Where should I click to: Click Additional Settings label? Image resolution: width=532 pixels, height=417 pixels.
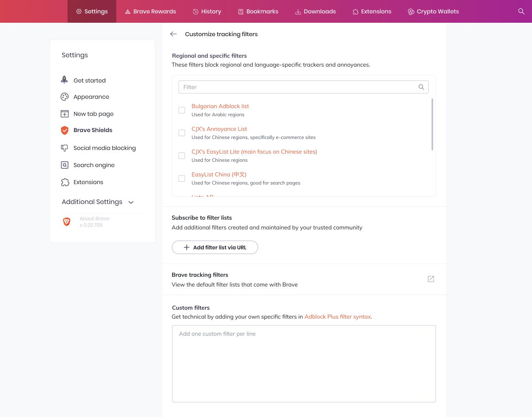click(92, 202)
